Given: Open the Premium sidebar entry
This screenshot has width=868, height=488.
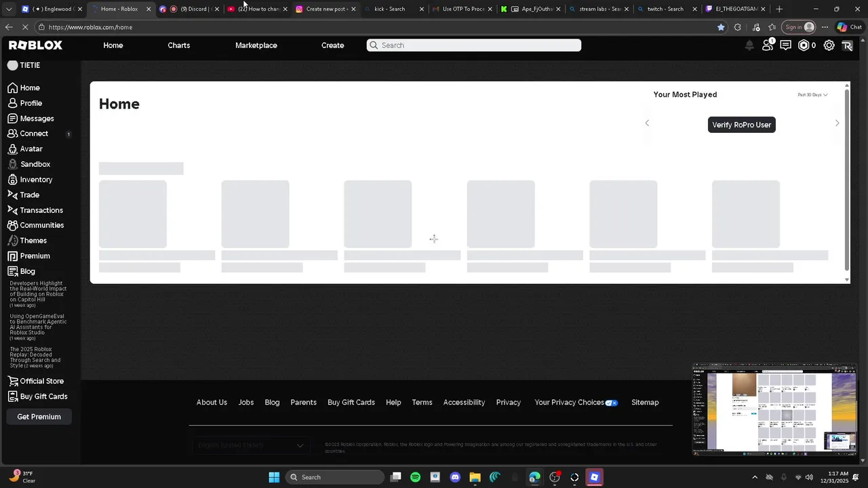Looking at the screenshot, I should pos(28,256).
